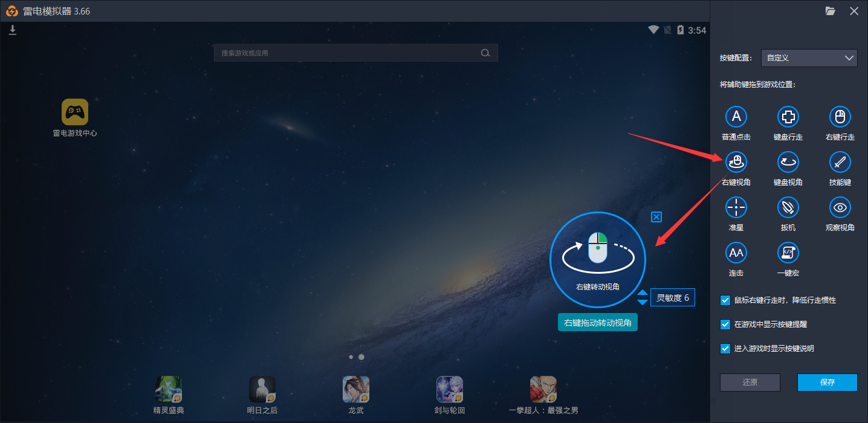Click the 右键转动视角 circular control

pyautogui.click(x=598, y=260)
